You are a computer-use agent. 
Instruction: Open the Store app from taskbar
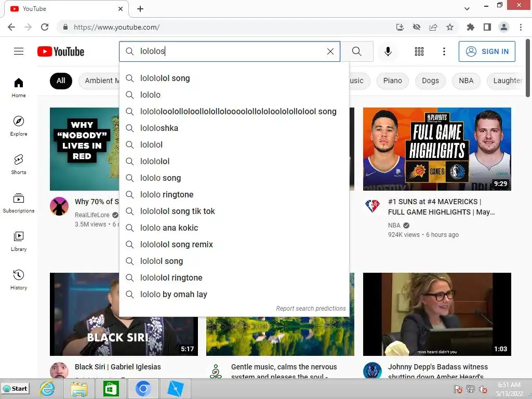click(x=111, y=389)
